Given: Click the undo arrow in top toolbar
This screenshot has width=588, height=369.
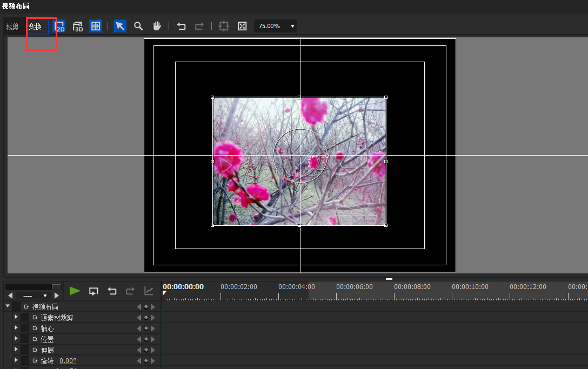Looking at the screenshot, I should (x=182, y=26).
